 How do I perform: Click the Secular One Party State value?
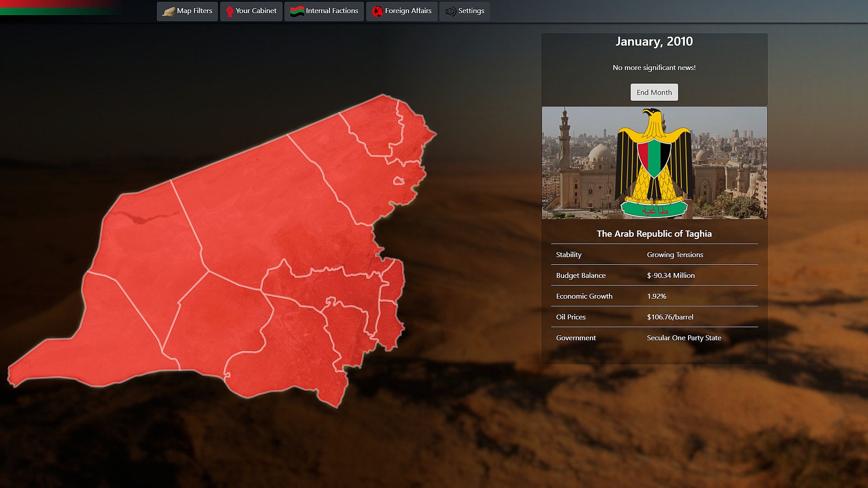tap(684, 338)
